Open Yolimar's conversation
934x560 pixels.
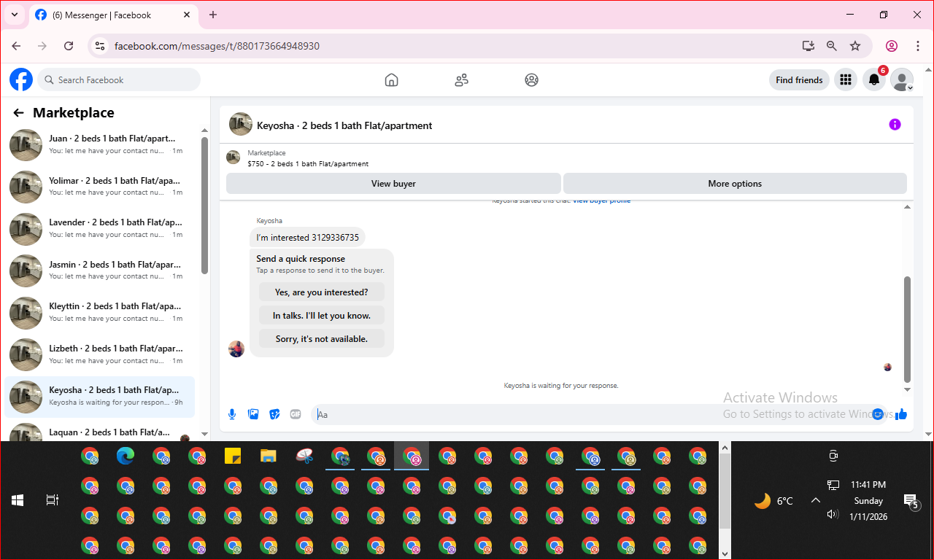[99, 187]
